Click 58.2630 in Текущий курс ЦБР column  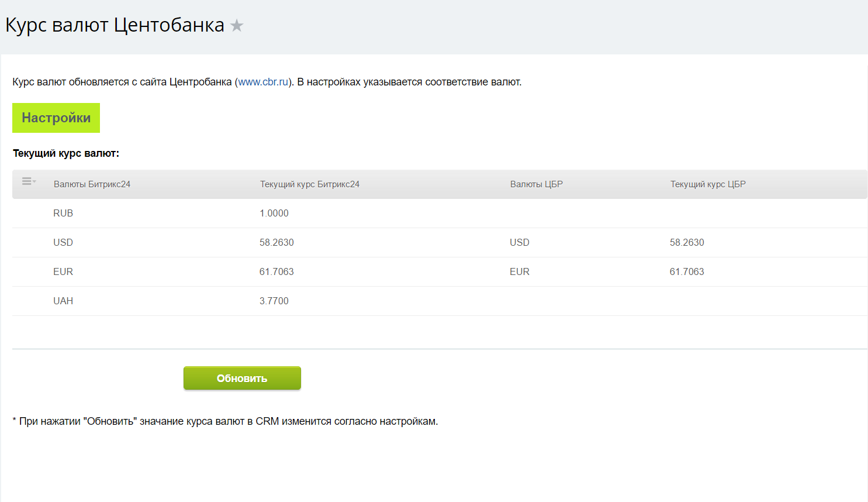(687, 243)
